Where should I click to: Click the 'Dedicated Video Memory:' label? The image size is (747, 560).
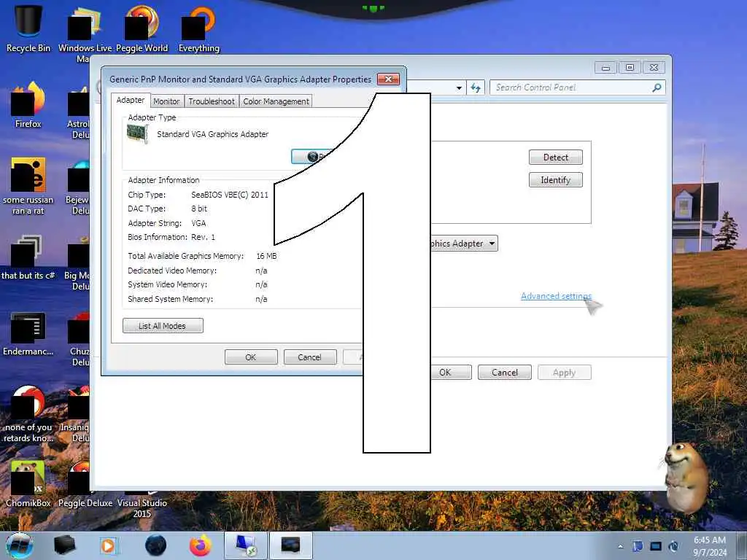click(172, 271)
